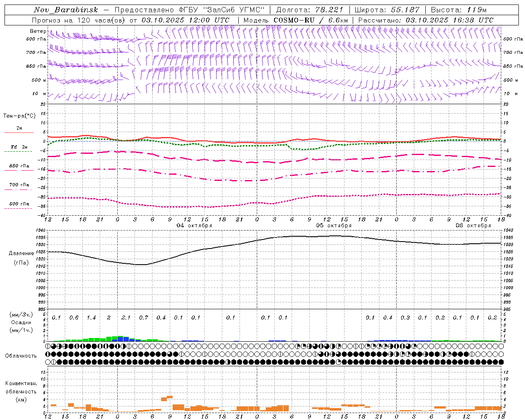Click the Nov_Barabinsk station title
Viewport: 525px width, 420px height.
pyautogui.click(x=66, y=10)
